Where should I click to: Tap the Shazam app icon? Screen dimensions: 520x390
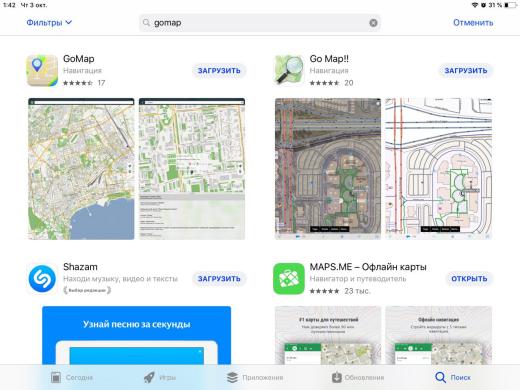pos(42,279)
